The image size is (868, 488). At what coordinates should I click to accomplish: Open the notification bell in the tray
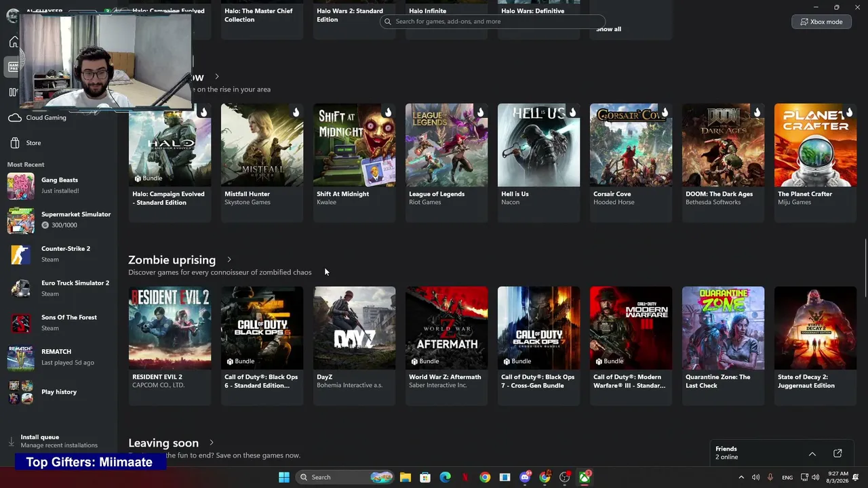[856, 477]
